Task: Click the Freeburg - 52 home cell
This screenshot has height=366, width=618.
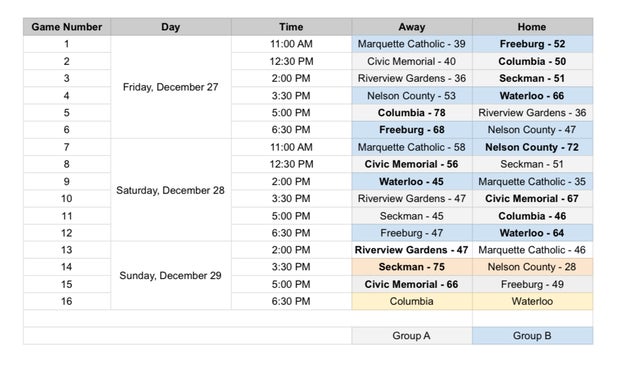Action: coord(532,44)
